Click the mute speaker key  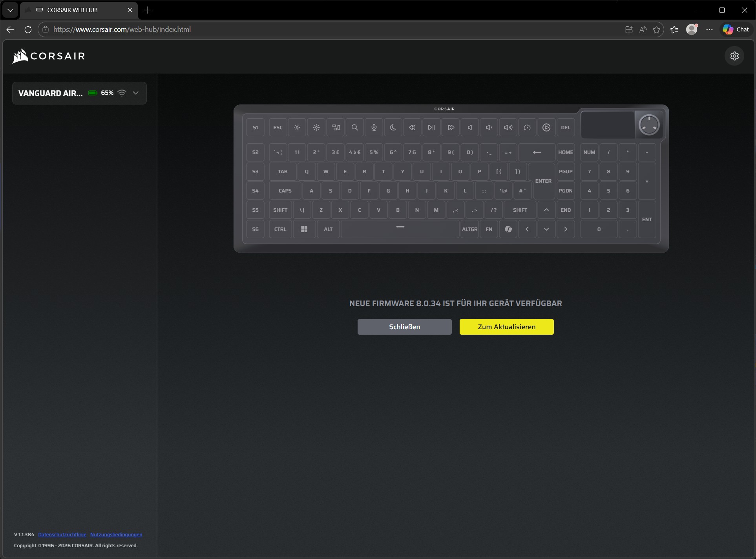click(x=470, y=127)
